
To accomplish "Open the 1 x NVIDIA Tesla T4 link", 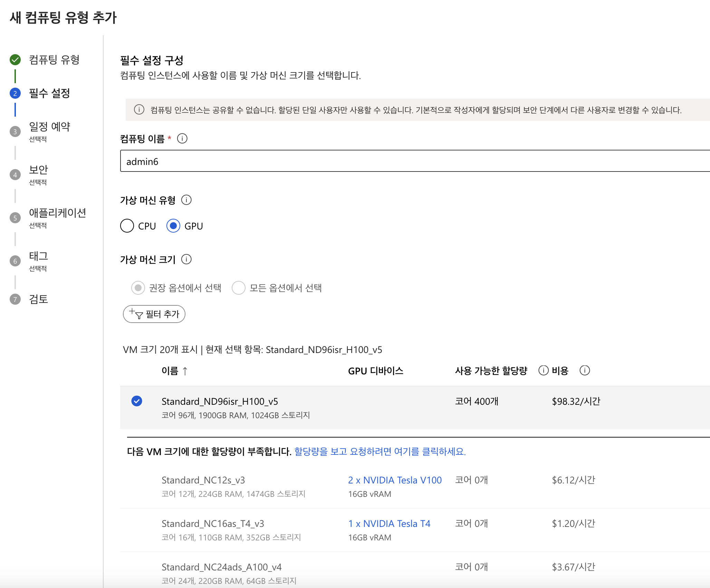I will coord(389,523).
